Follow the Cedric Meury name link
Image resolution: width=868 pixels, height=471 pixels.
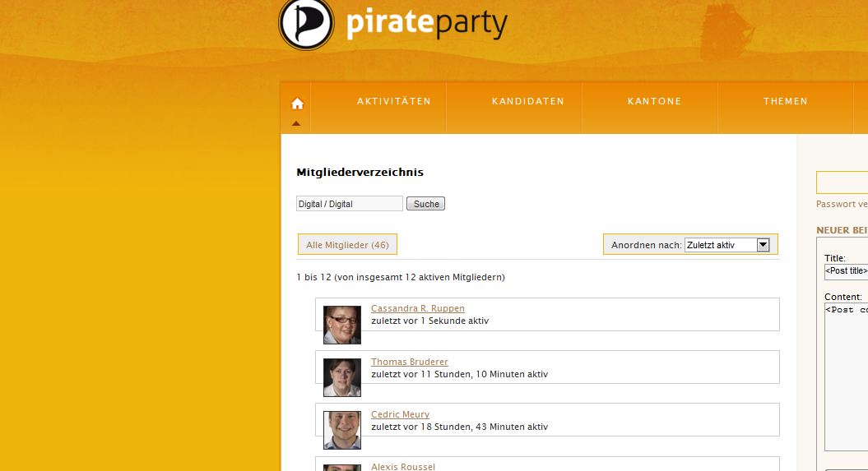[x=400, y=414]
